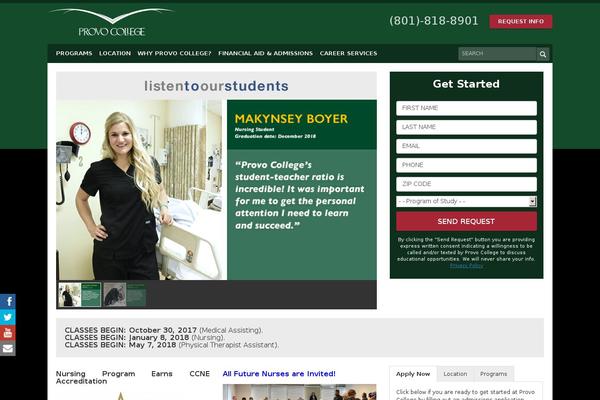Open All Future Nurses are Invited link
Image resolution: width=600 pixels, height=400 pixels.
pyautogui.click(x=279, y=374)
